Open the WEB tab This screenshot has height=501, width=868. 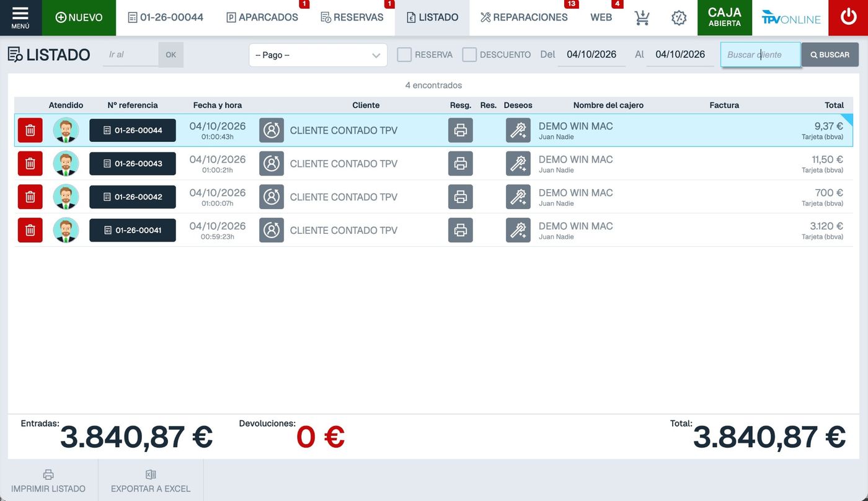tap(601, 17)
